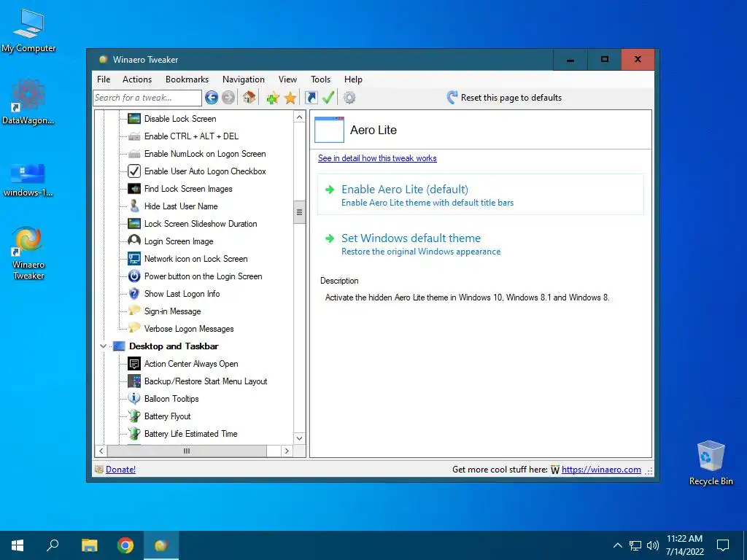747x560 pixels.
Task: Open the File menu
Action: (104, 79)
